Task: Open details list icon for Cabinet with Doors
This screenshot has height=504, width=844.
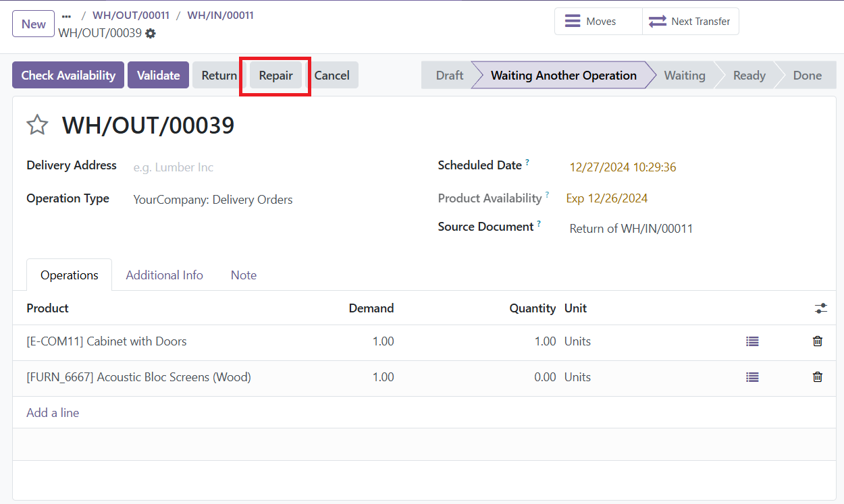Action: [x=752, y=341]
